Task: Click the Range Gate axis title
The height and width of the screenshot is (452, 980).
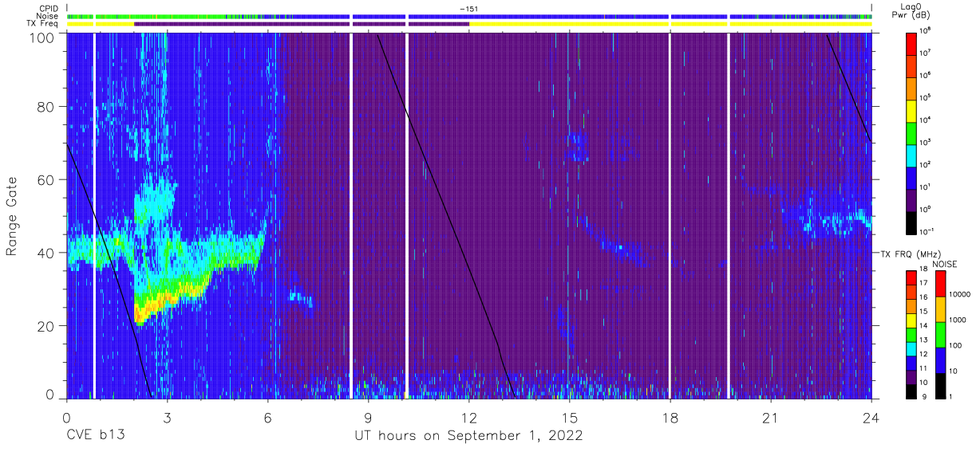Action: (x=13, y=217)
